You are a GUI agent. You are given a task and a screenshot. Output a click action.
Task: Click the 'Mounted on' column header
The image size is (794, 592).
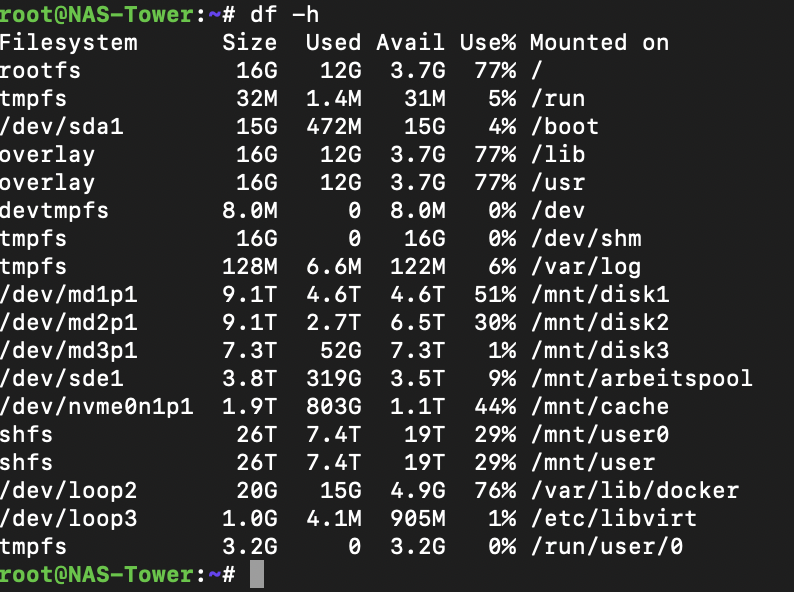click(x=600, y=43)
